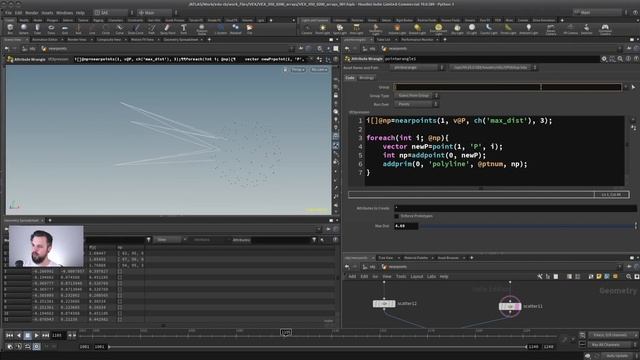Toggle scatter12 node bypass flag

[376, 304]
